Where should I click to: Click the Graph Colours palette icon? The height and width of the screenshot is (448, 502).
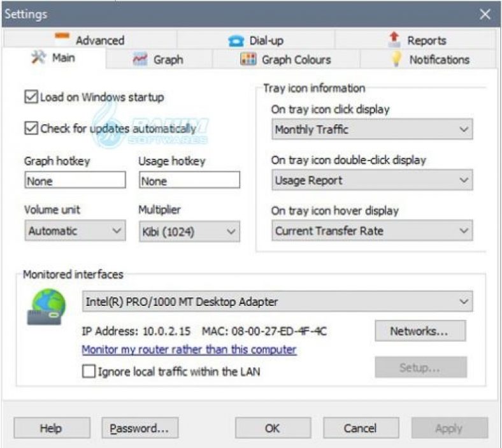248,59
